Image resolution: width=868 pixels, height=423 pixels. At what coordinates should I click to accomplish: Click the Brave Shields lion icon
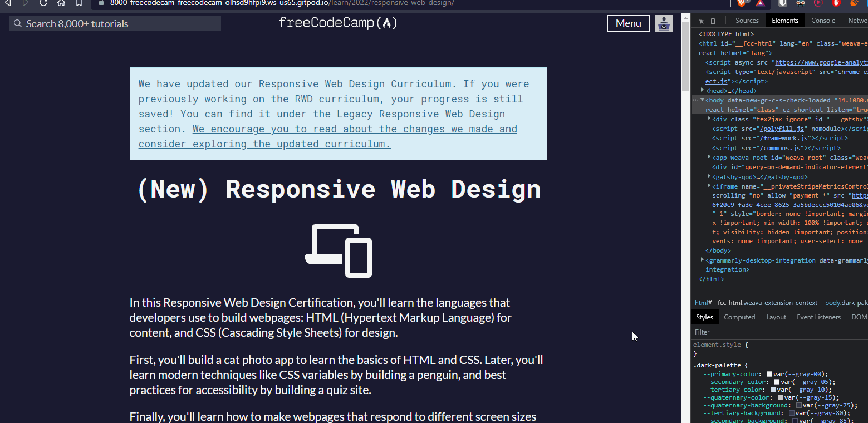pos(742,3)
